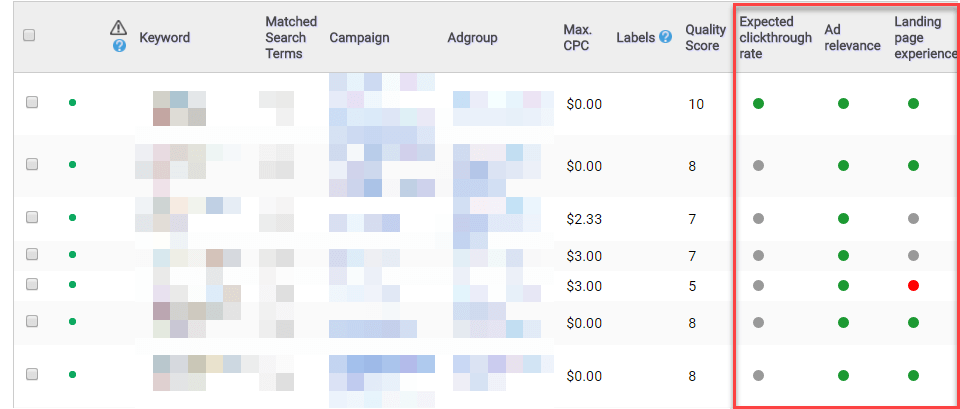Click green status dot in $2.33 row
Screen dimensions: 960x409
[x=72, y=218]
